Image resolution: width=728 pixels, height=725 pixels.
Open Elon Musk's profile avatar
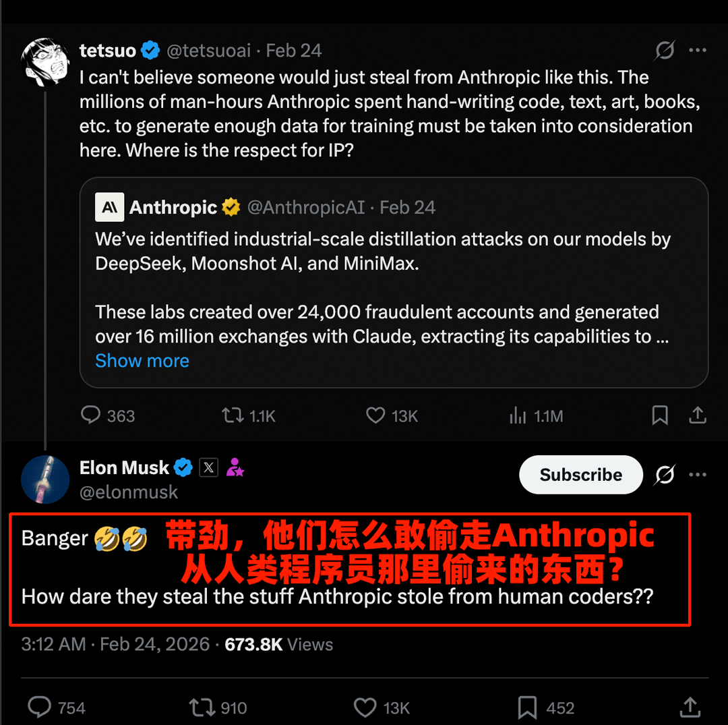point(45,479)
